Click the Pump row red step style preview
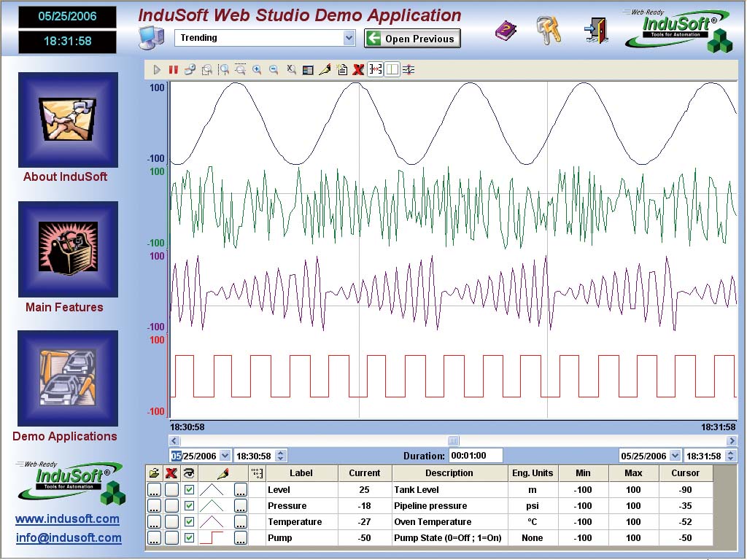 pos(212,538)
